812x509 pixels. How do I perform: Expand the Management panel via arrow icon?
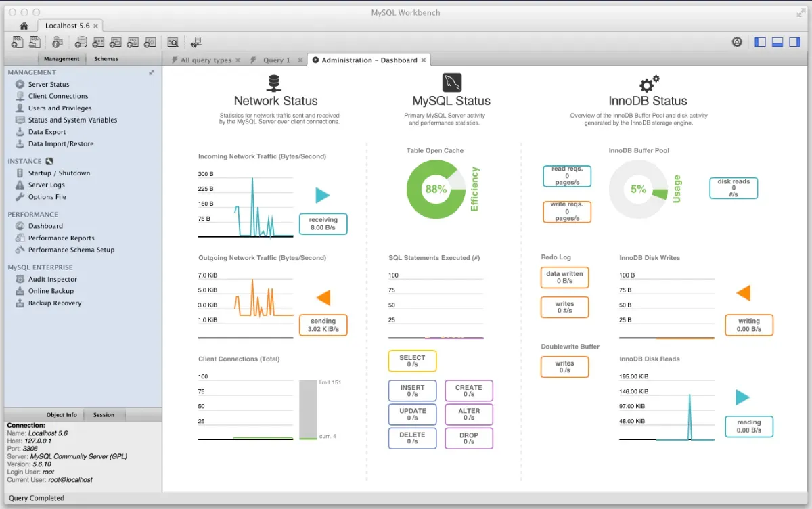(152, 72)
